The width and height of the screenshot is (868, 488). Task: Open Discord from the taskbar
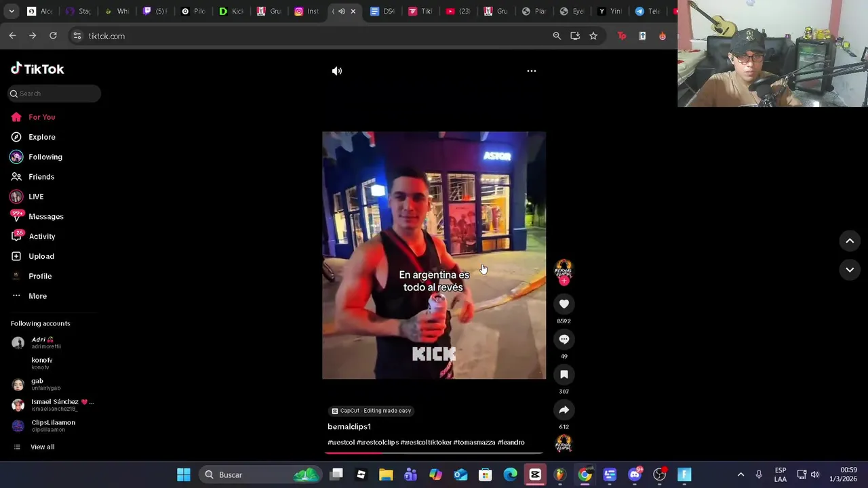point(635,474)
